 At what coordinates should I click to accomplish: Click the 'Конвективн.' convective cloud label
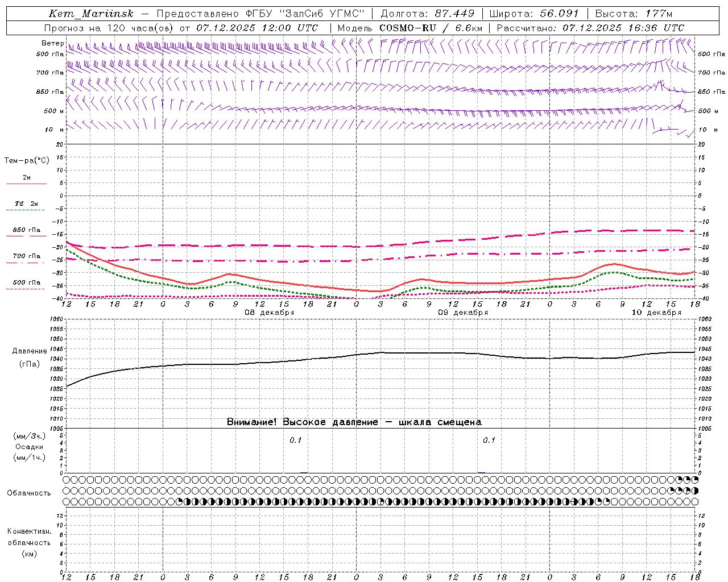click(29, 531)
